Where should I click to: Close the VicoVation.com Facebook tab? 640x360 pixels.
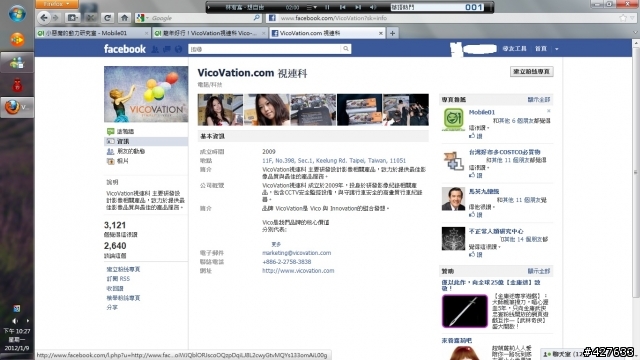coord(380,33)
